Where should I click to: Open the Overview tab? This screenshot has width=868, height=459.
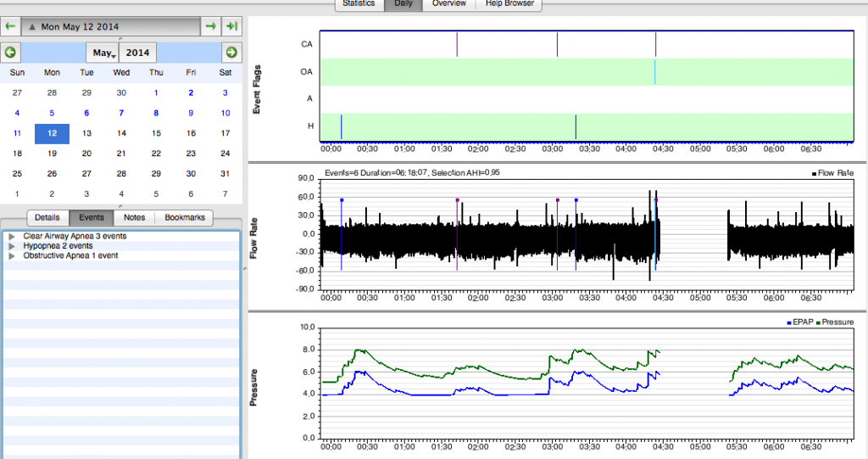[x=449, y=4]
